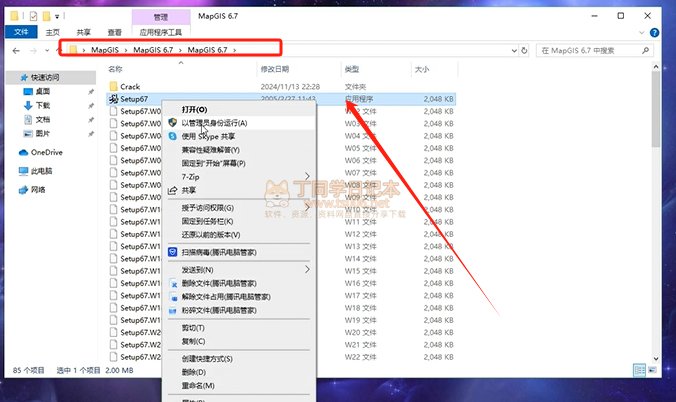The height and width of the screenshot is (402, 676).
Task: Click the Back navigation arrow
Action: pyautogui.click(x=16, y=50)
